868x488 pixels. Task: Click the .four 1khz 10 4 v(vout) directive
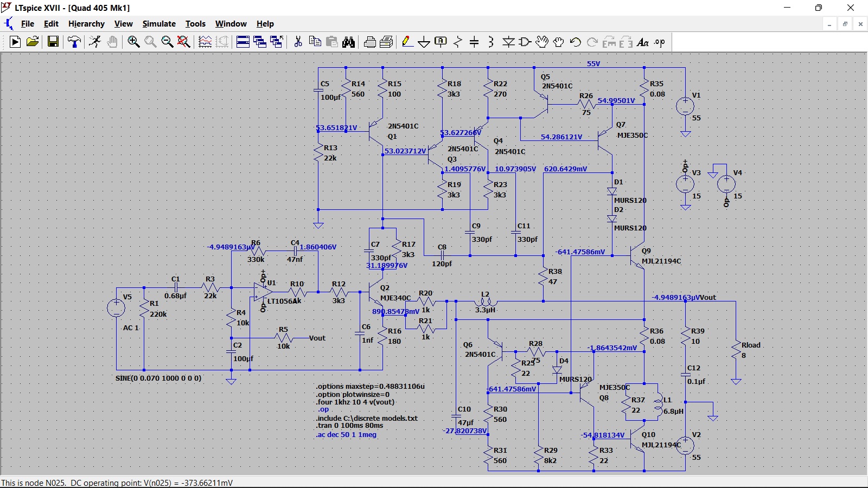tap(355, 402)
